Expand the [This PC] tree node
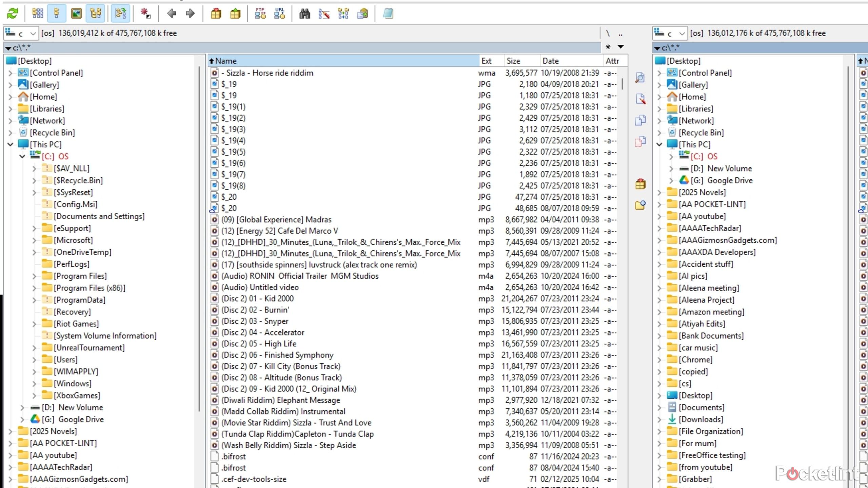This screenshot has height=488, width=868. coord(10,144)
